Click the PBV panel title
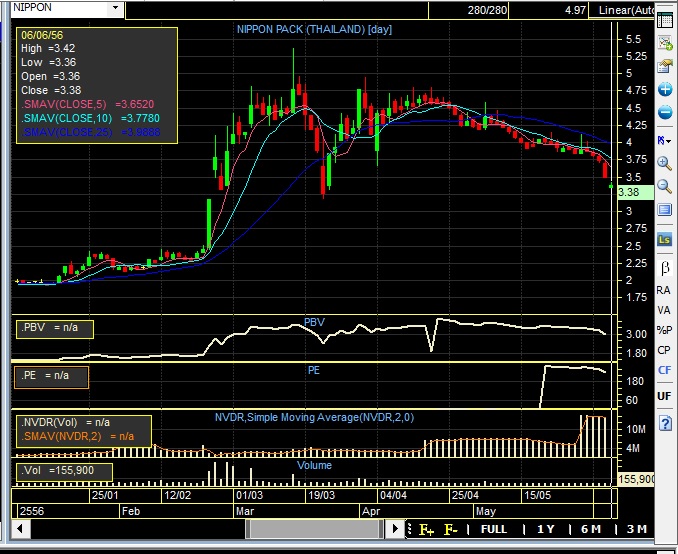This screenshot has height=554, width=678. [314, 322]
